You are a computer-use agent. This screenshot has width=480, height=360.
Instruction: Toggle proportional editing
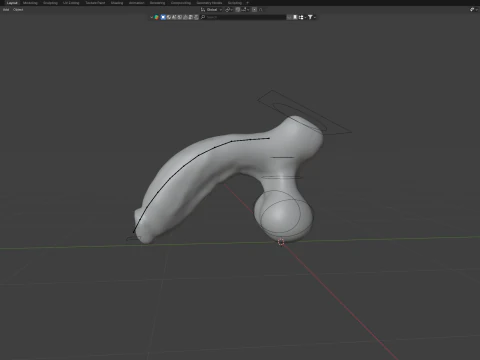coord(254,10)
